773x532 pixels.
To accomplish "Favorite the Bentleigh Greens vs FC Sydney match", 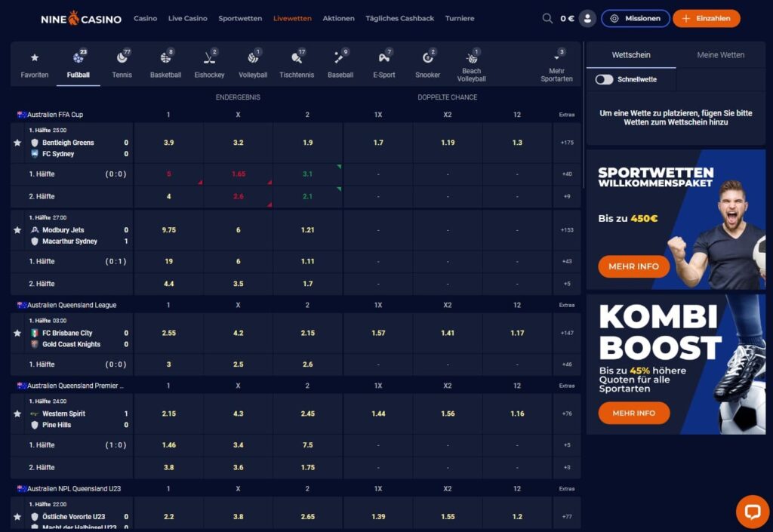I will point(17,143).
